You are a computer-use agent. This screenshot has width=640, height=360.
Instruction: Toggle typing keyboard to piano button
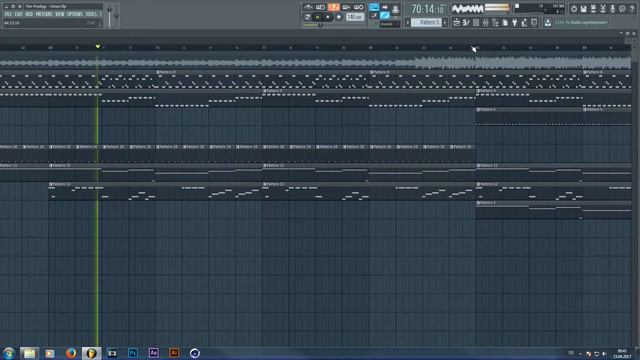click(x=374, y=7)
